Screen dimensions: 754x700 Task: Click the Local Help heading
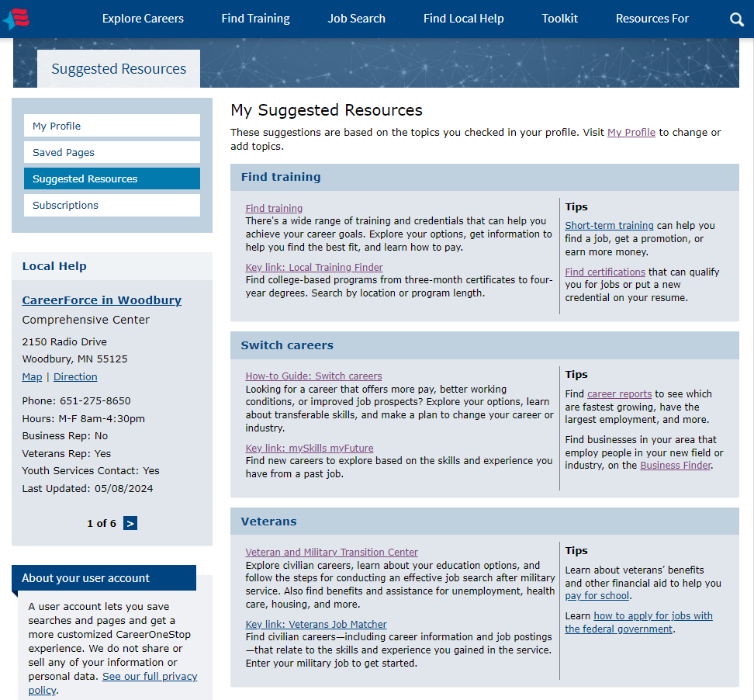(54, 266)
